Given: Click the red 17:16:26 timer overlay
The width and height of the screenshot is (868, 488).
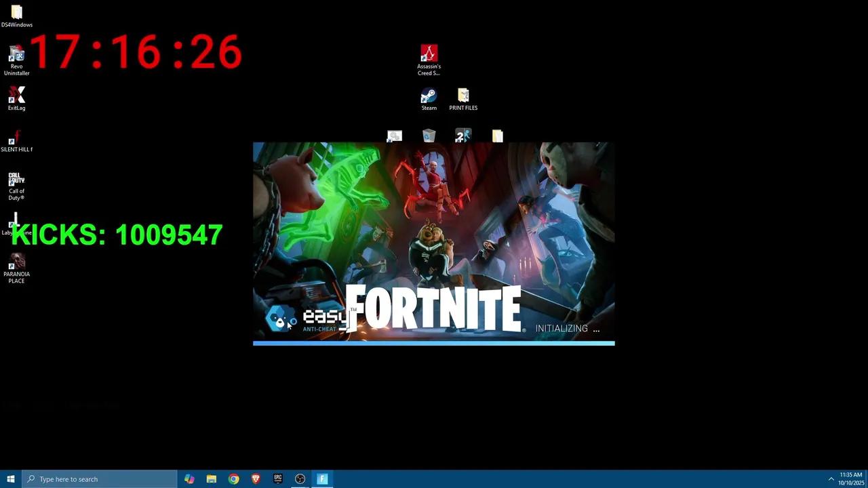Looking at the screenshot, I should click(x=136, y=52).
